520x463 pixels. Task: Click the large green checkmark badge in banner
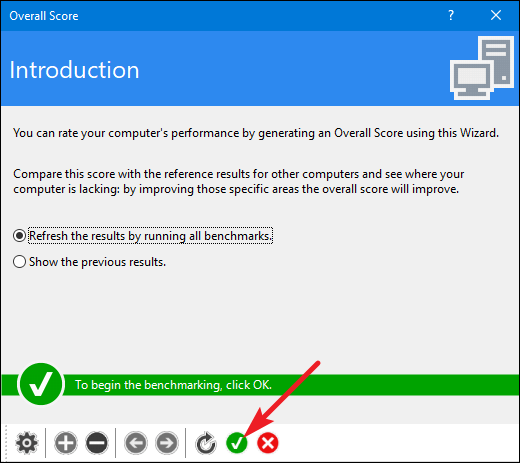(41, 384)
